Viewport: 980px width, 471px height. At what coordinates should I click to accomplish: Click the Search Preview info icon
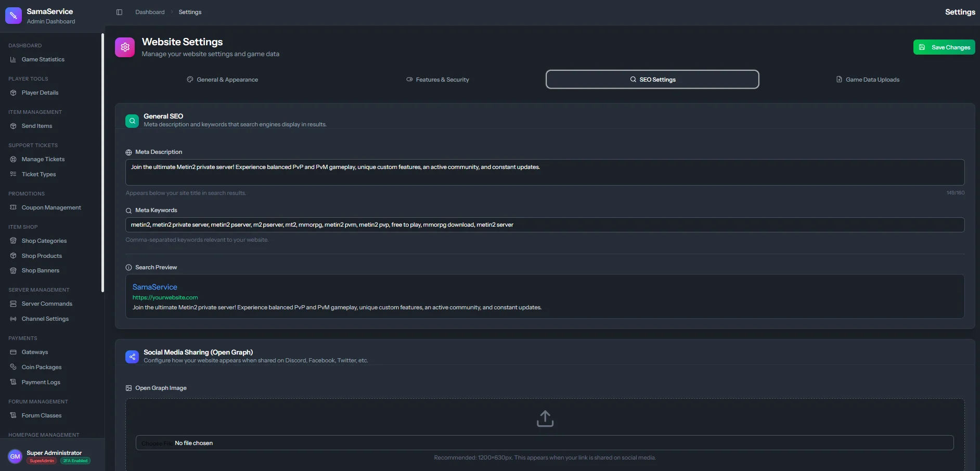128,268
